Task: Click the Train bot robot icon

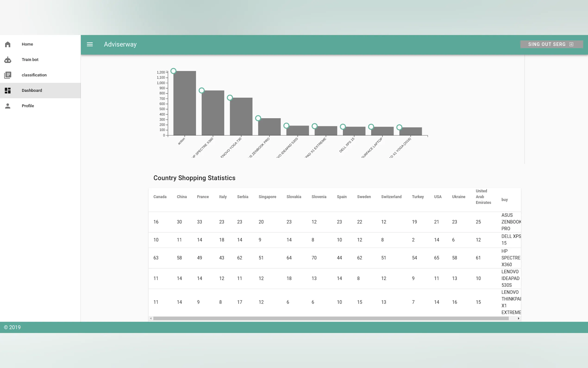Action: [8, 60]
